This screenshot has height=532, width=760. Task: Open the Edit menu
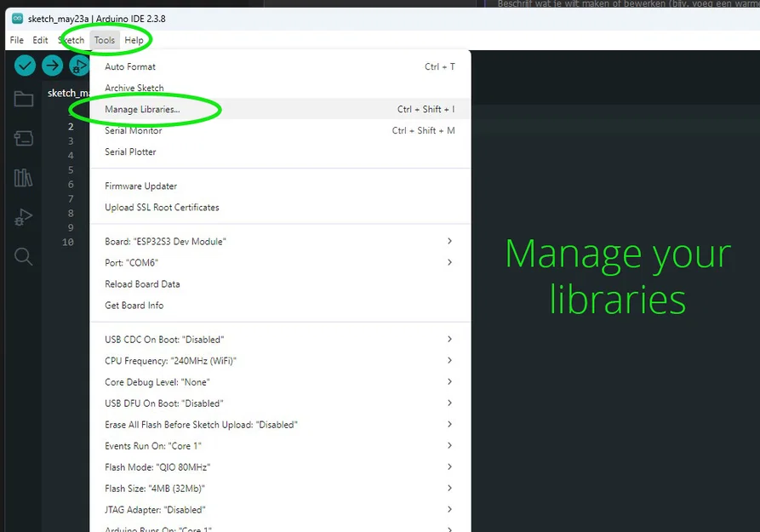point(40,40)
